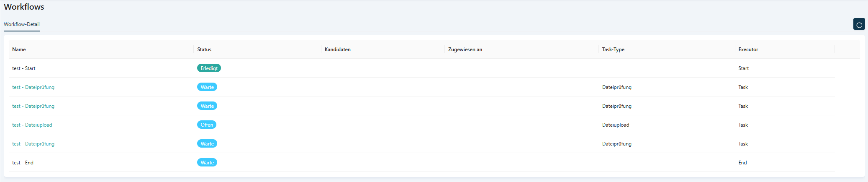The width and height of the screenshot is (868, 182).
Task: Open the second test - Dateiprüfung link
Action: 33,106
